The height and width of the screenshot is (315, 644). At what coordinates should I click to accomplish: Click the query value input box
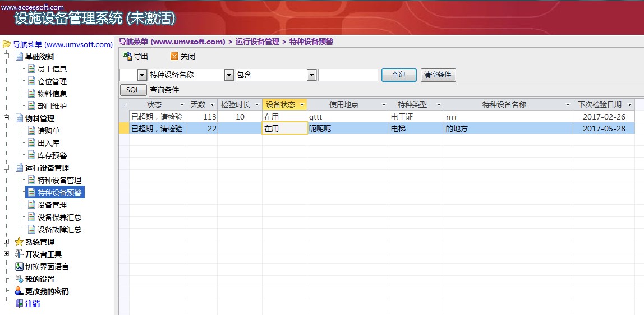(348, 75)
